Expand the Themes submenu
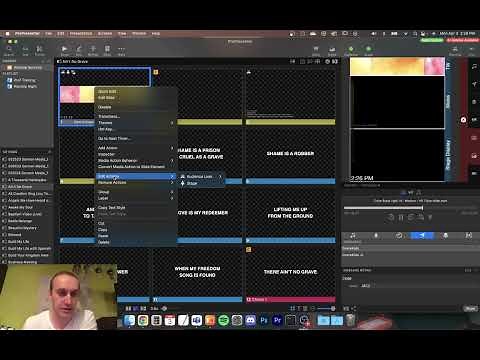480x360 pixels. (135, 123)
